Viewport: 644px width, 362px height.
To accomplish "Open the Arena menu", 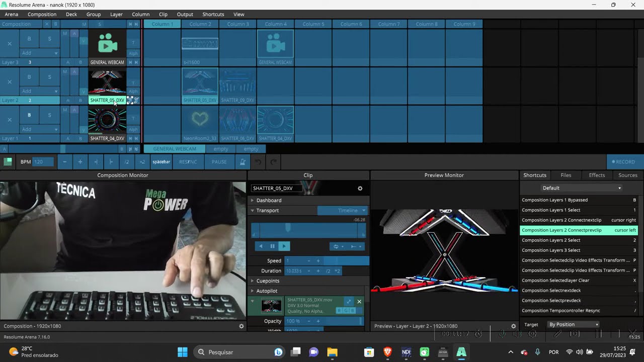I will tap(12, 15).
